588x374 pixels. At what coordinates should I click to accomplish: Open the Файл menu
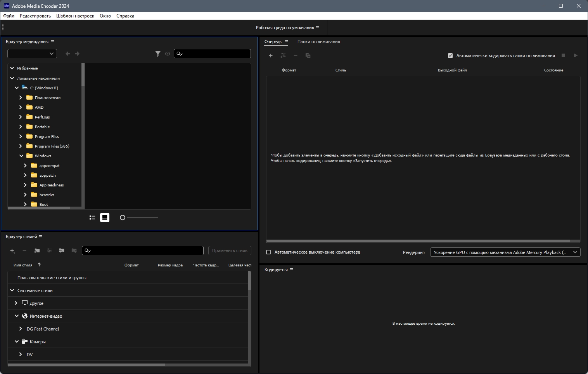pyautogui.click(x=9, y=16)
